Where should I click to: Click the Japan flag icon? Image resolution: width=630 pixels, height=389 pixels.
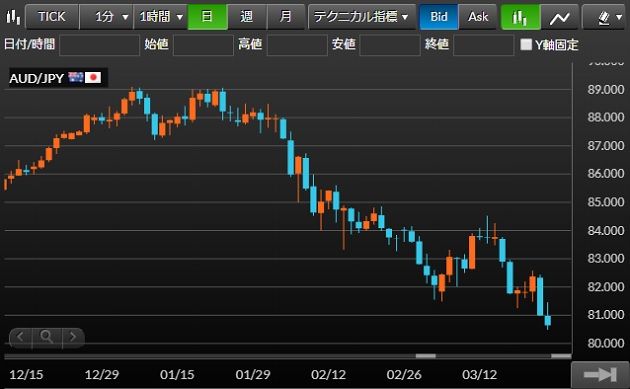(x=93, y=77)
